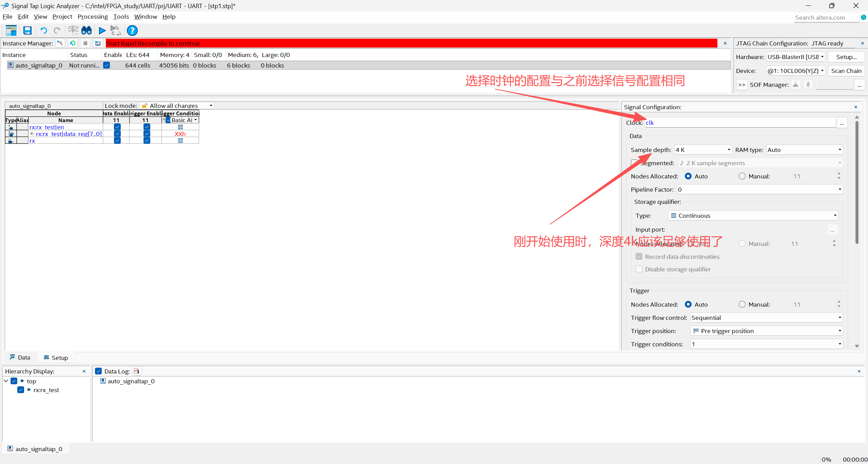
Task: Click the read data icon in Instance Manager
Action: coord(98,43)
